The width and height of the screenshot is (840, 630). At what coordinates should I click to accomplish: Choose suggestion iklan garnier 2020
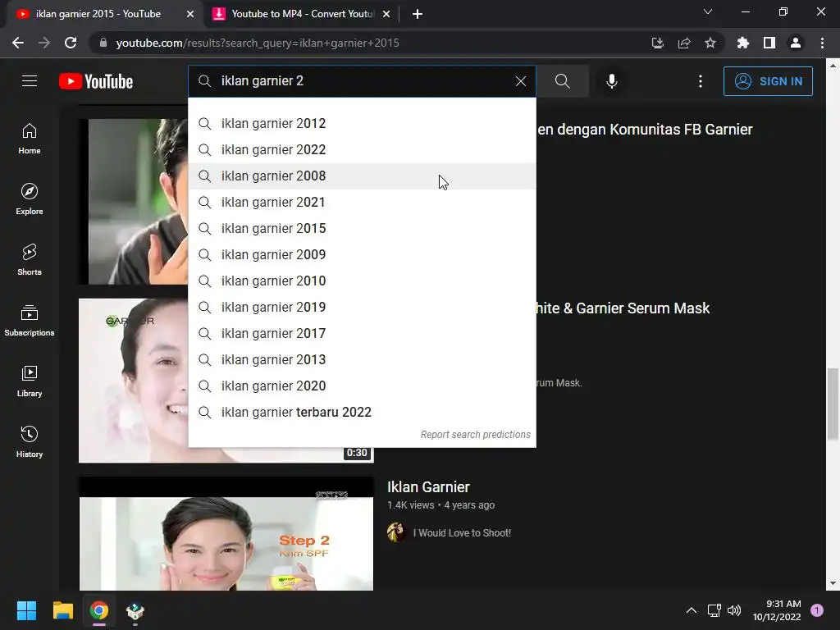coord(362,386)
